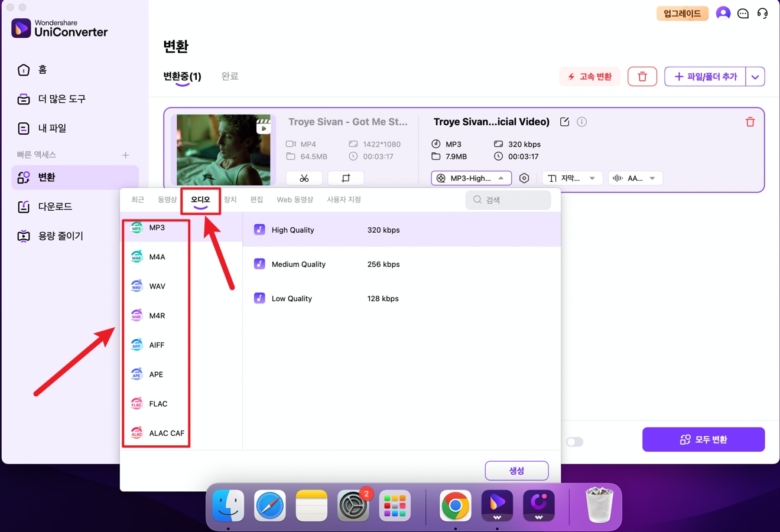The image size is (780, 532).
Task: Select M4R format in audio list
Action: (x=181, y=315)
